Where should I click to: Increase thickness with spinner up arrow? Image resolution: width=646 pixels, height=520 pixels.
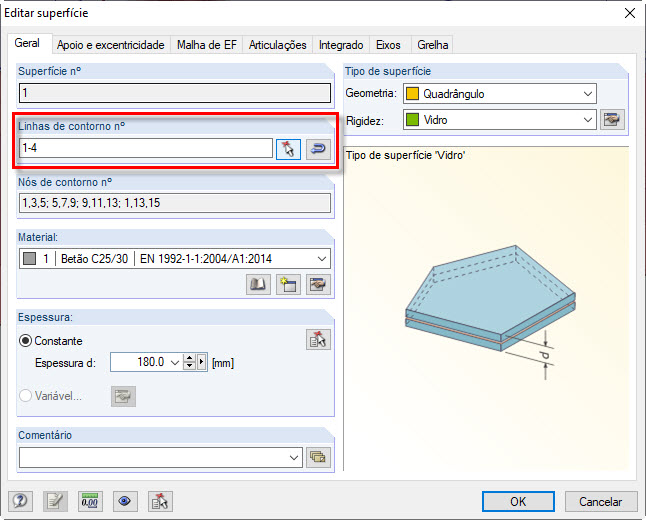(x=189, y=358)
